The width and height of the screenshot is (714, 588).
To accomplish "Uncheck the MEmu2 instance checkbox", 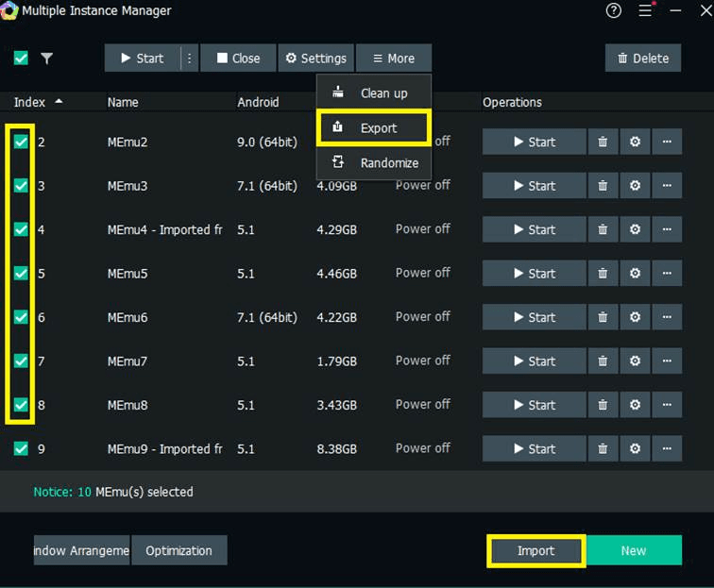I will point(21,142).
